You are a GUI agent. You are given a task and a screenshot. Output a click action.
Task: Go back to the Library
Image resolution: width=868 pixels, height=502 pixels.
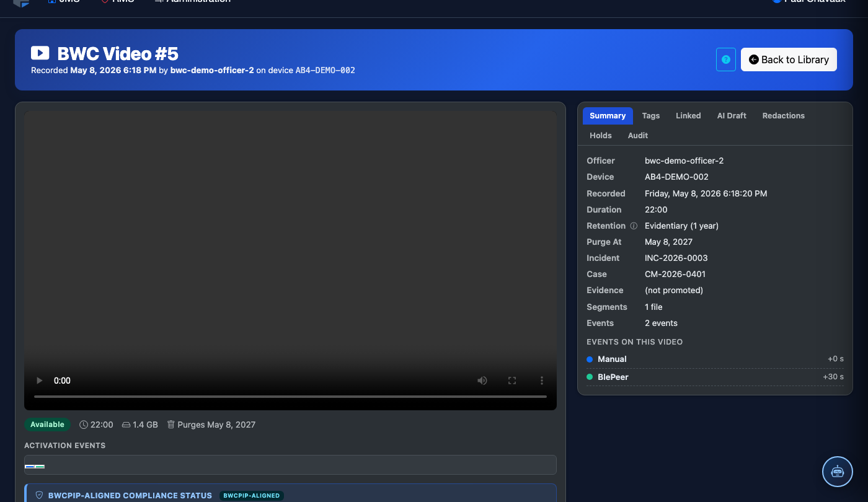(789, 59)
